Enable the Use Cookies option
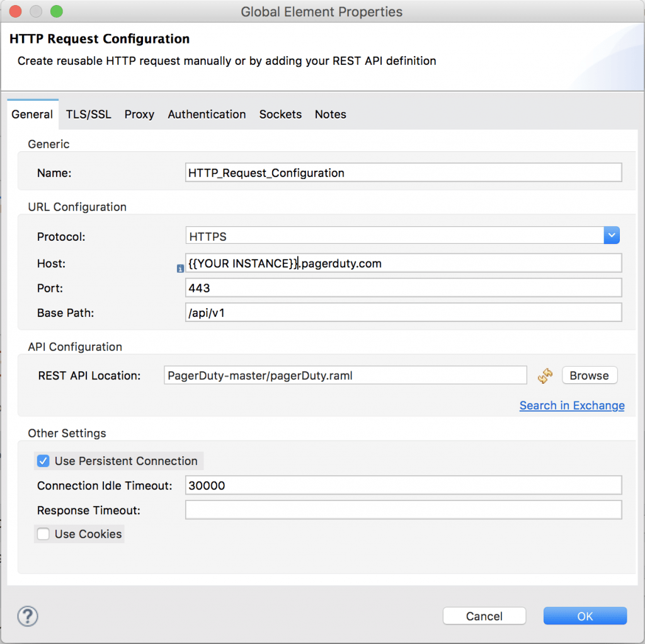 pos(43,534)
